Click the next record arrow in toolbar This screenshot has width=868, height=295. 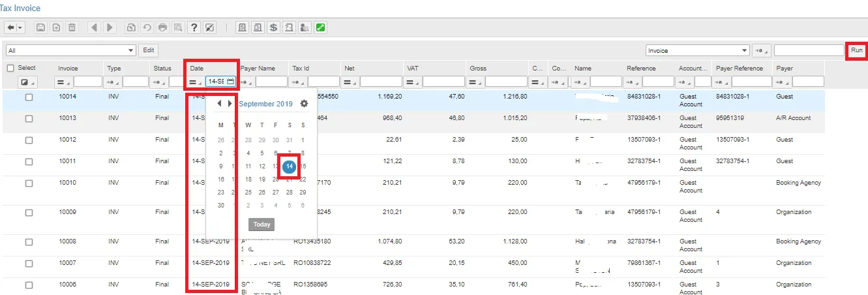pos(110,27)
